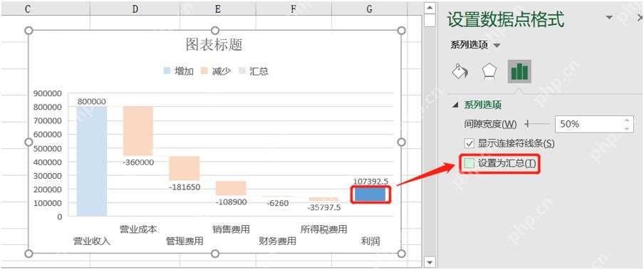Select column G header
The height and width of the screenshot is (270, 644).
tap(369, 9)
